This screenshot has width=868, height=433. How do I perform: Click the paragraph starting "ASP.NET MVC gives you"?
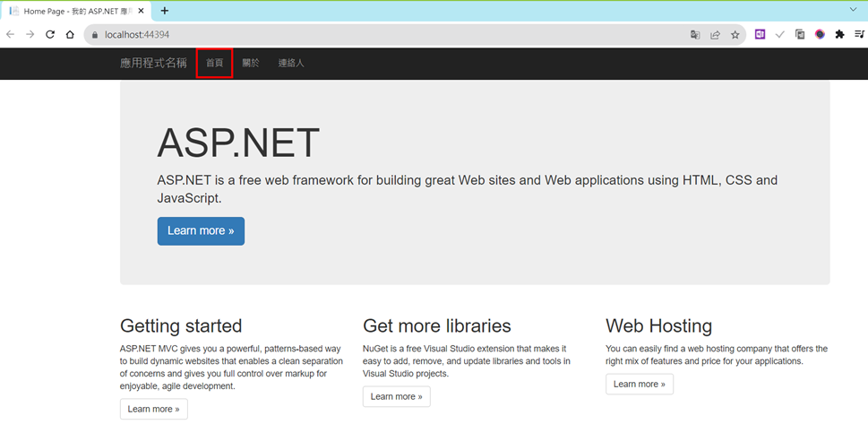pyautogui.click(x=231, y=368)
